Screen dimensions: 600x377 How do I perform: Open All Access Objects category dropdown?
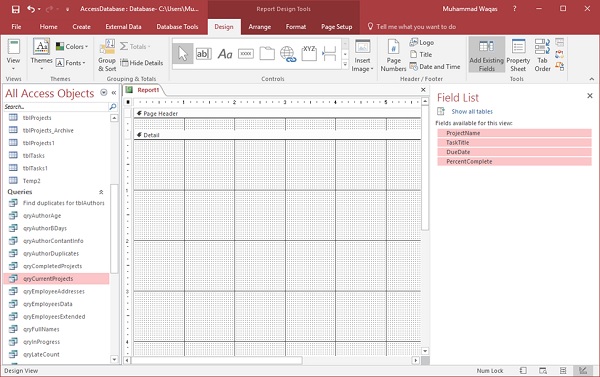104,92
